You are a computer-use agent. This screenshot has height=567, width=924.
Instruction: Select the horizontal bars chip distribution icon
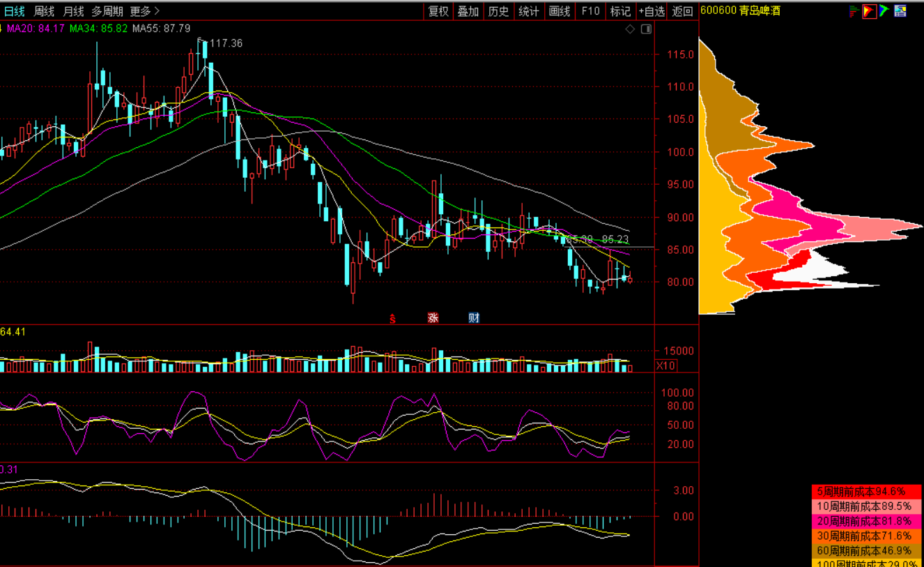tap(854, 11)
